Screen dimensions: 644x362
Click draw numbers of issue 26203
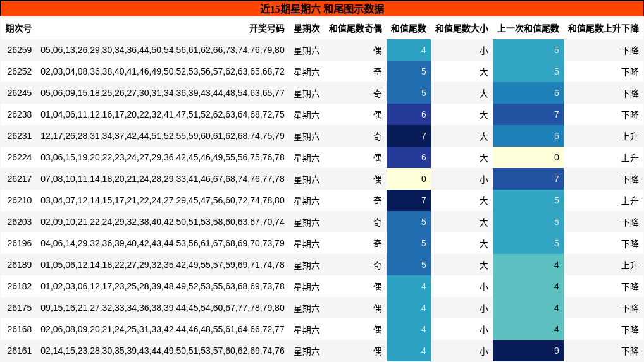(162, 222)
